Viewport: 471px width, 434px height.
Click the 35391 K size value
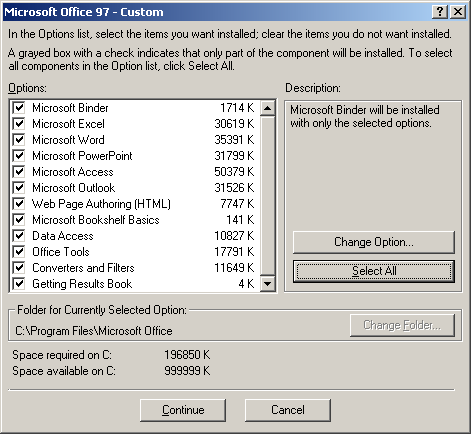pos(234,140)
